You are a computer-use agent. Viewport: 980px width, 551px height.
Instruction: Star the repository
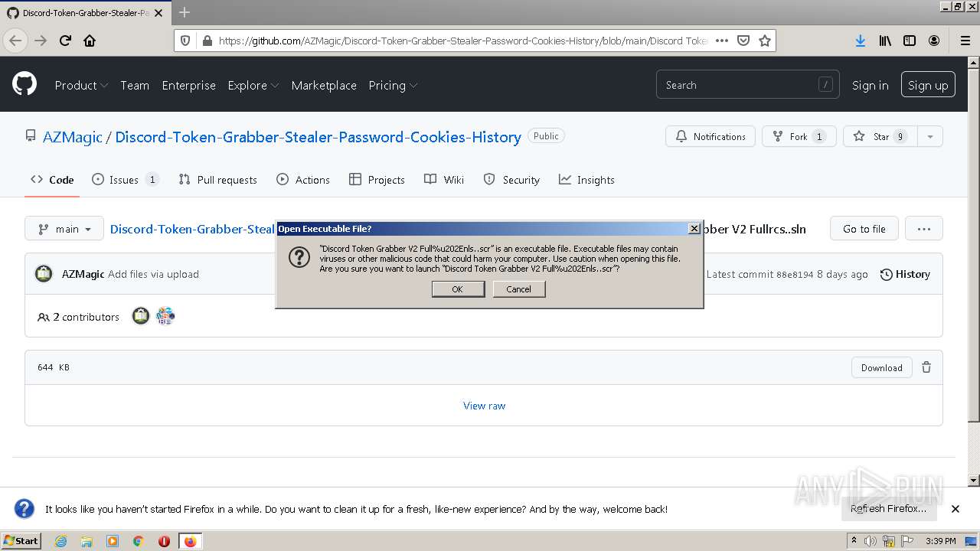click(x=880, y=136)
